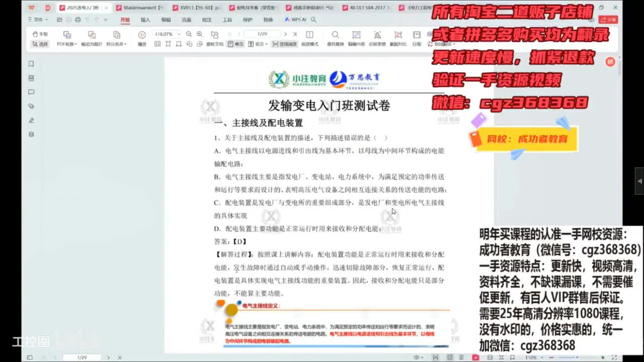Image resolution: width=644 pixels, height=362 pixels.
Task: Open the 文件 file menu dropdown
Action: pyautogui.click(x=38, y=20)
